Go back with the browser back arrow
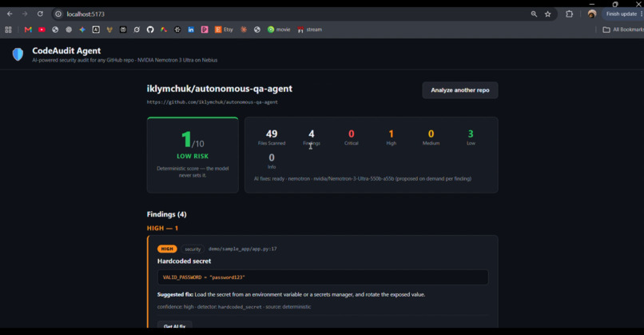This screenshot has width=644, height=335. pos(10,14)
